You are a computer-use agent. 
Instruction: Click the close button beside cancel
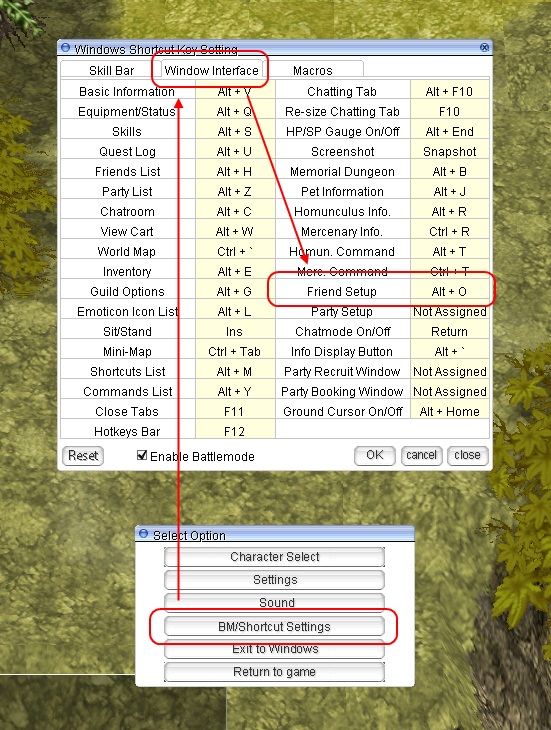(467, 456)
